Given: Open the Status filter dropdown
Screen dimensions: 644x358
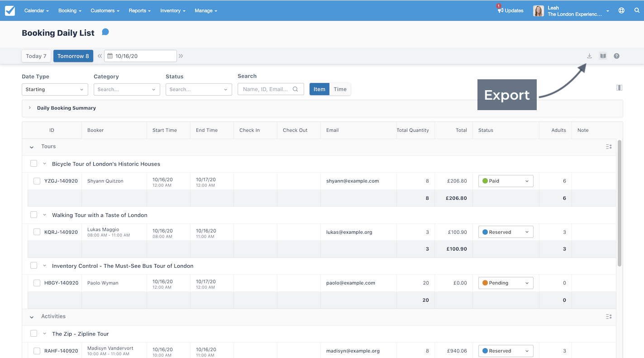Looking at the screenshot, I should tap(199, 89).
